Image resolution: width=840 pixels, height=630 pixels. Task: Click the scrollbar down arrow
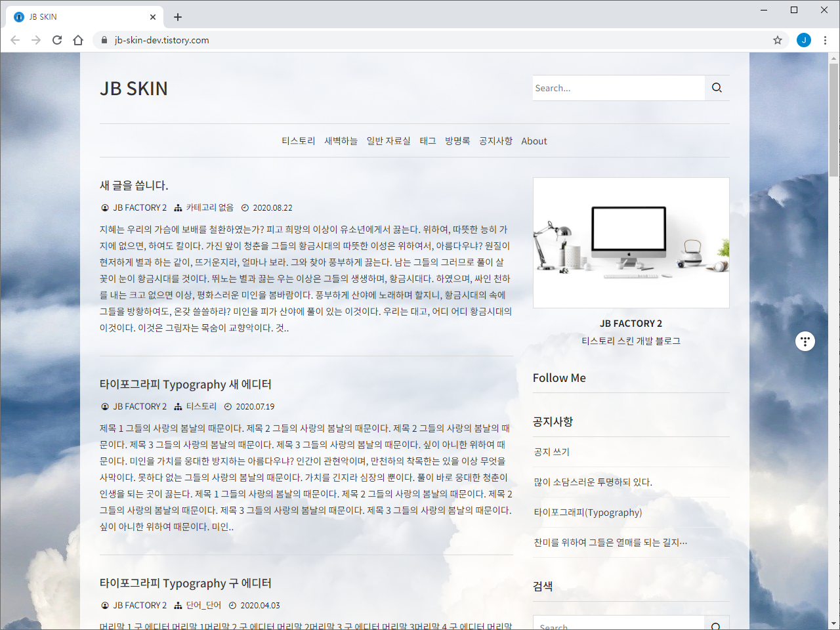(834, 623)
